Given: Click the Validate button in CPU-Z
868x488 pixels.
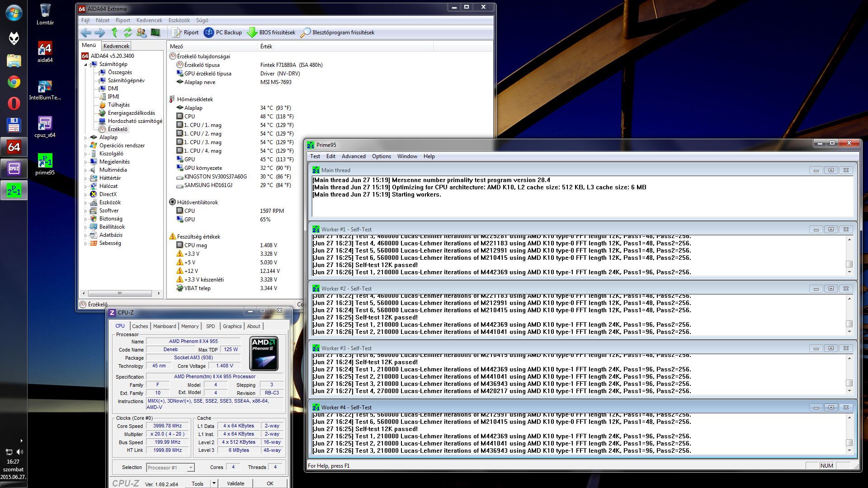Looking at the screenshot, I should [236, 483].
